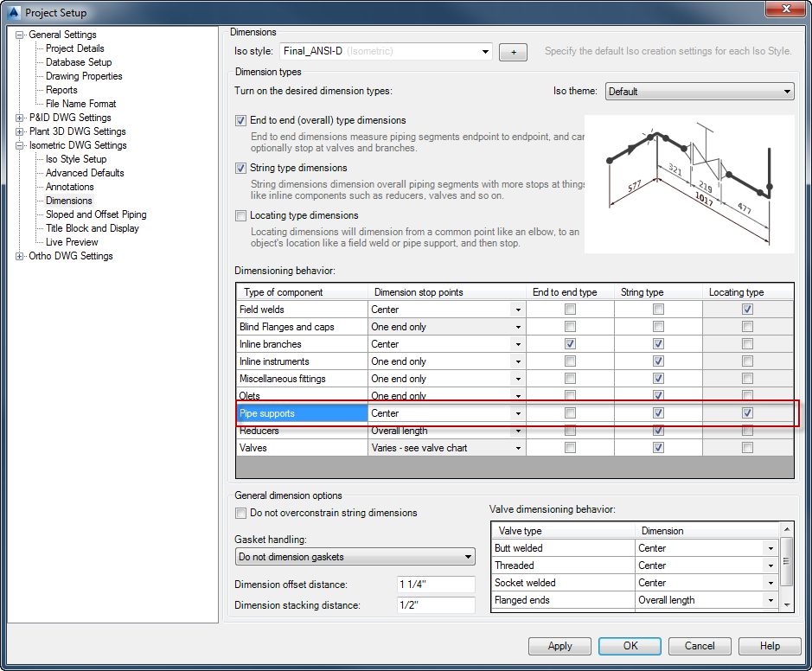
Task: Click the isometric dimension preview image
Action: click(x=689, y=184)
